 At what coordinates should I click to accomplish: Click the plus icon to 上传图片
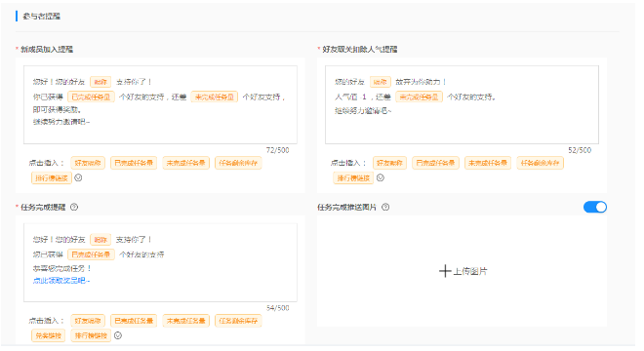point(445,271)
